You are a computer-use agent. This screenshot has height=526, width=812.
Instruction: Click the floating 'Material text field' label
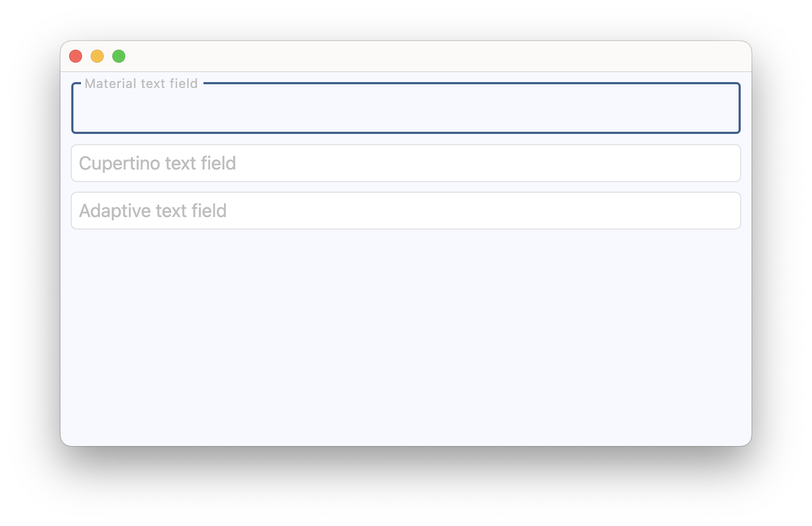point(141,84)
